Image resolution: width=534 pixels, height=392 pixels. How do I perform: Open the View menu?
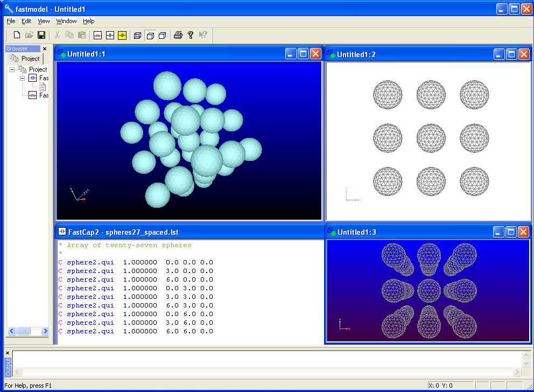pos(44,21)
